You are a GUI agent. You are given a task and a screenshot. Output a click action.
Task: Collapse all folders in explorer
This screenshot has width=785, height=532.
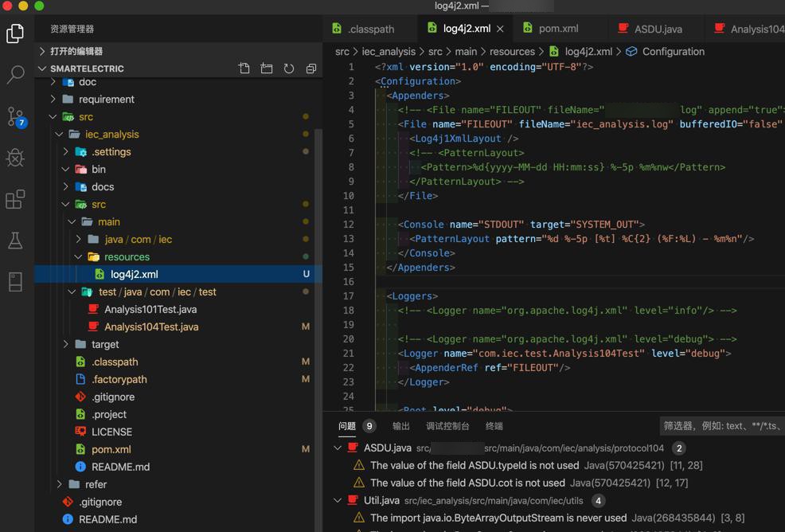coord(311,68)
